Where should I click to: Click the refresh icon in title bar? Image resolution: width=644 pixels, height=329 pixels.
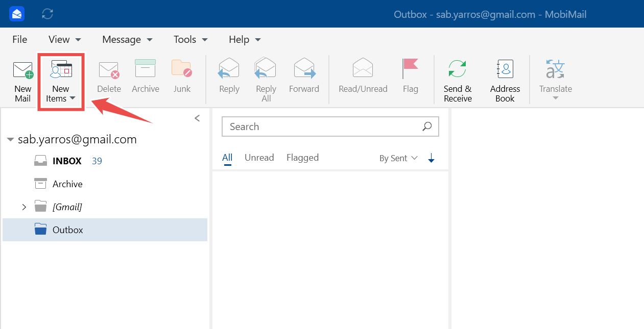pyautogui.click(x=47, y=14)
